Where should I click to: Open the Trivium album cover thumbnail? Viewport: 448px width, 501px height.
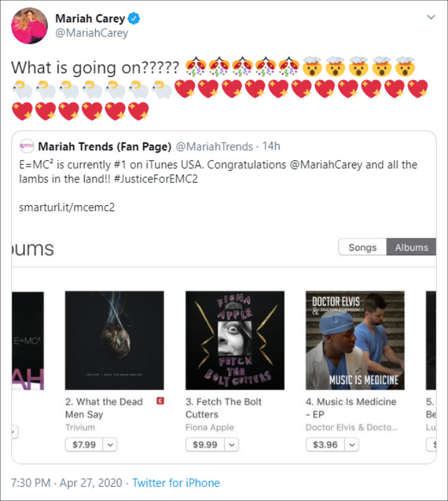[x=114, y=340]
